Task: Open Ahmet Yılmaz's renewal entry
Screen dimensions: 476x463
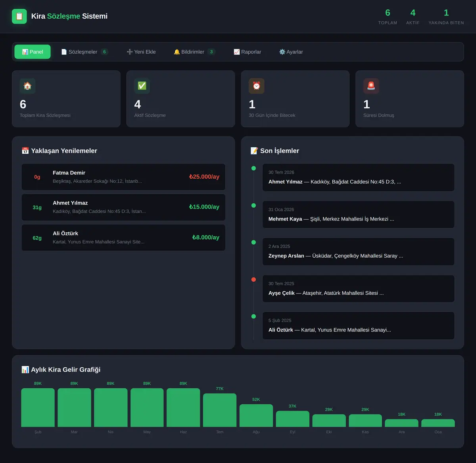Action: coord(123,207)
